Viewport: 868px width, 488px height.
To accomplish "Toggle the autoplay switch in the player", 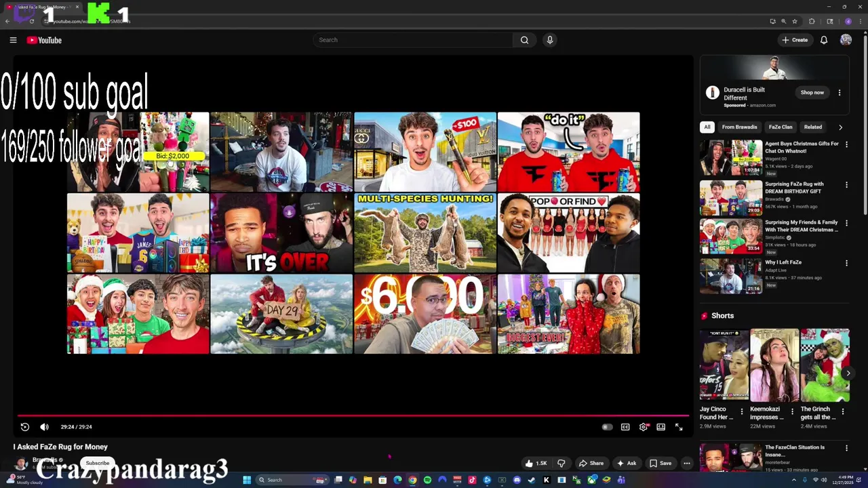I will point(607,427).
